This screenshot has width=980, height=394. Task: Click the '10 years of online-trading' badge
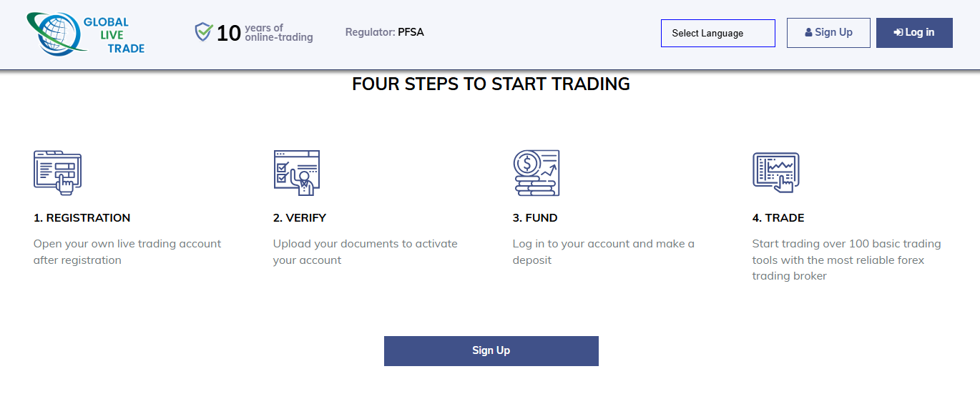click(x=265, y=33)
